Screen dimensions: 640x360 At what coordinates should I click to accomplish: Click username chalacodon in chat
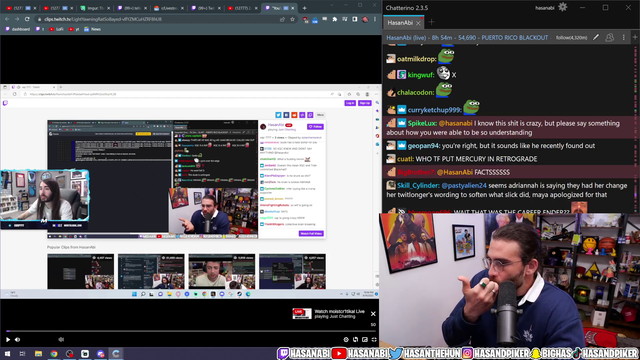(x=416, y=93)
